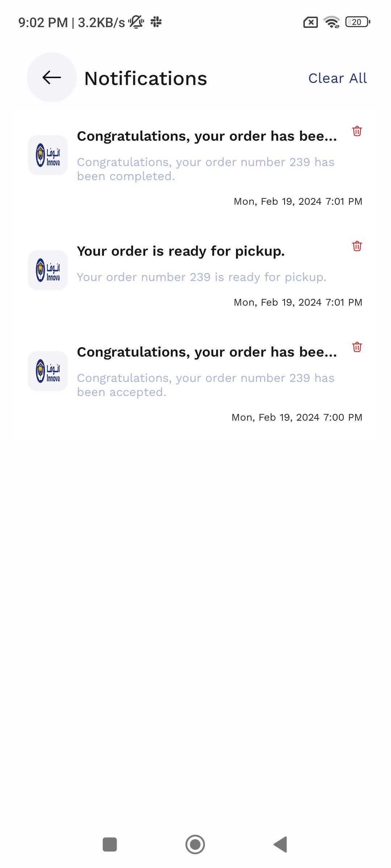Open 'Your order is ready for pickup.' notification

181,251
